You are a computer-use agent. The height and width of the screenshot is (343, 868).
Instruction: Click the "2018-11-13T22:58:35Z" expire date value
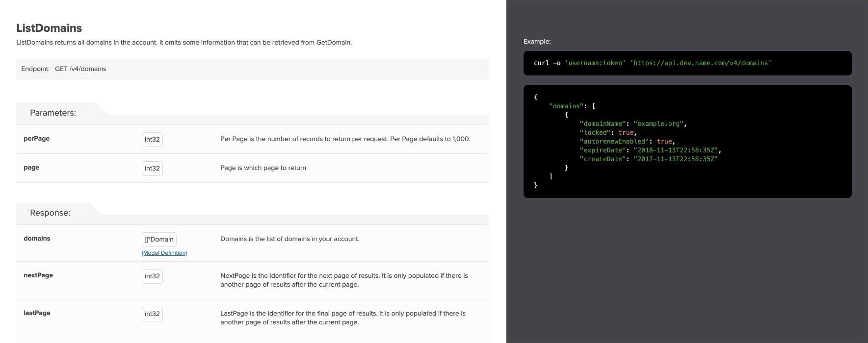point(676,150)
